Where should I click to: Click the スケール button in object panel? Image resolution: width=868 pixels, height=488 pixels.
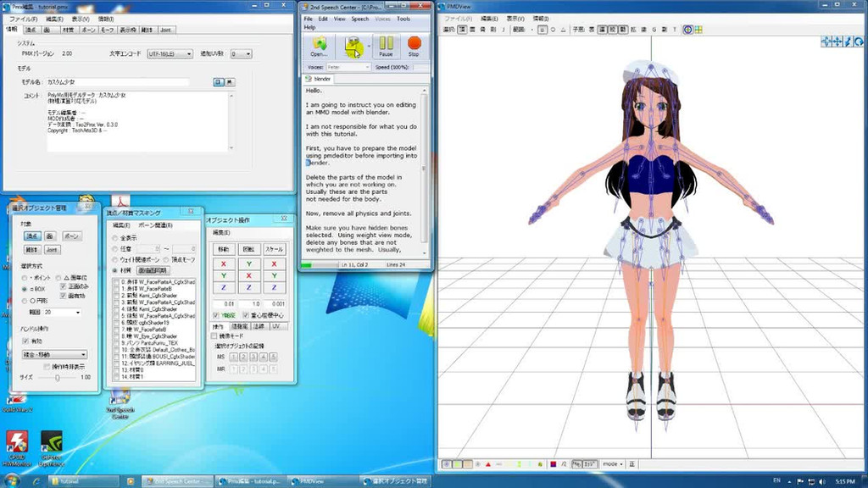274,250
